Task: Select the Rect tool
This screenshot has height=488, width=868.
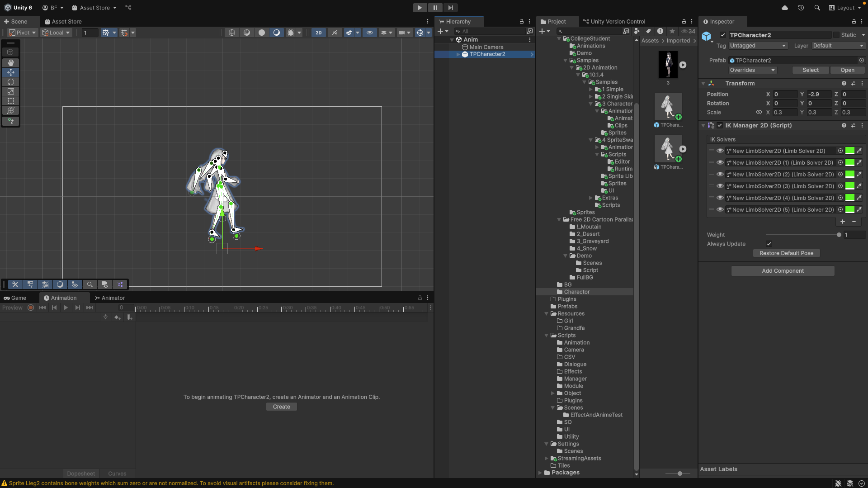Action: [x=11, y=101]
